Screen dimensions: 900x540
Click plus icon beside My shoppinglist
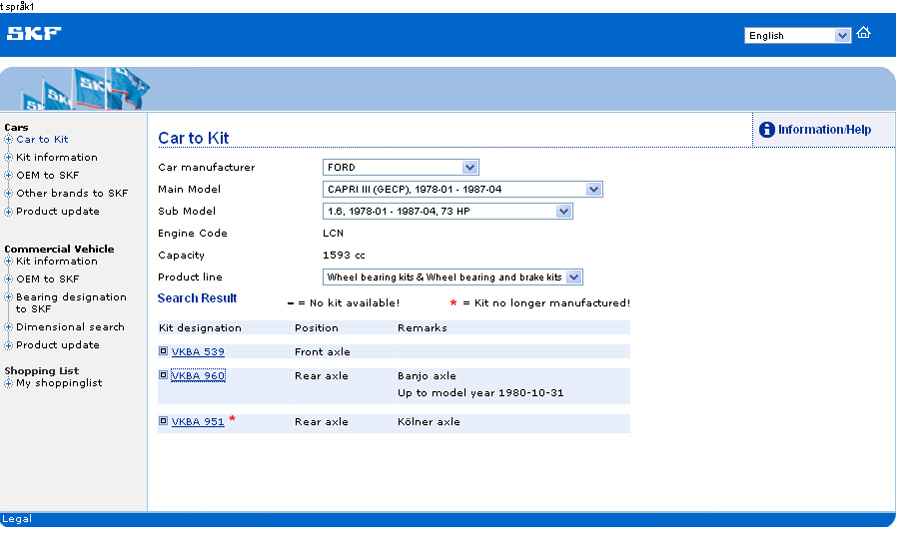pos(8,383)
